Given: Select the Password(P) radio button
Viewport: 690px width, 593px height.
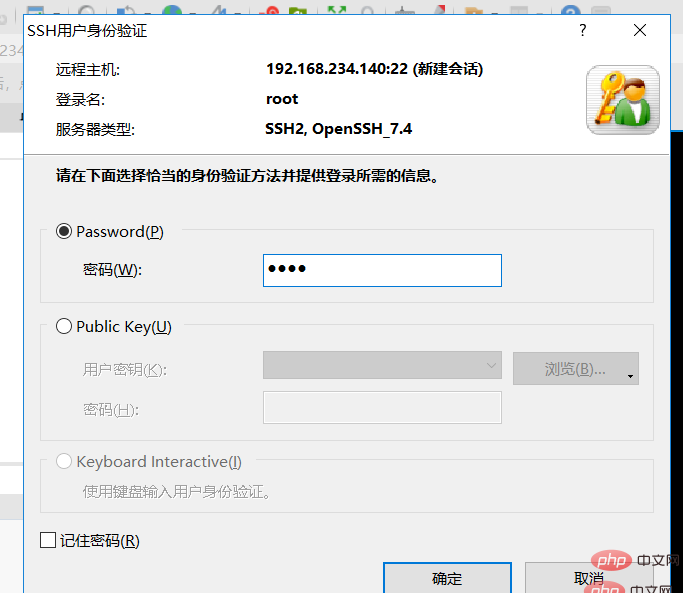Looking at the screenshot, I should [64, 231].
